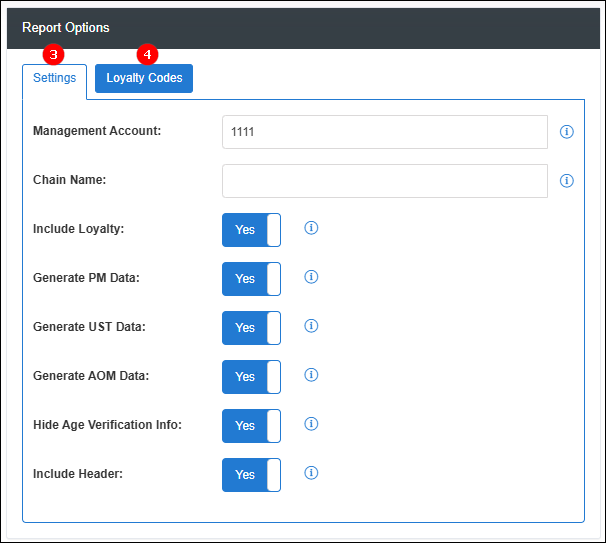Switch to the Loyalty Codes tab
Screen dimensions: 606x543
pyautogui.click(x=144, y=78)
